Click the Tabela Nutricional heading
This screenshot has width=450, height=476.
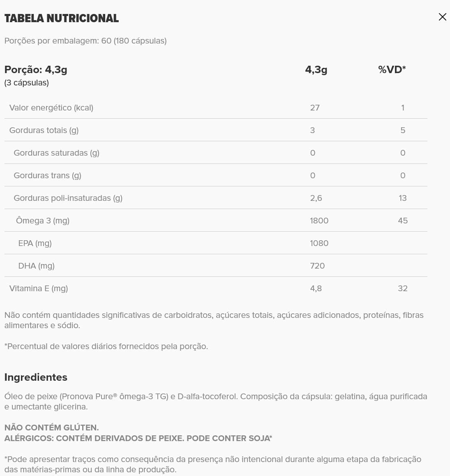coord(62,18)
